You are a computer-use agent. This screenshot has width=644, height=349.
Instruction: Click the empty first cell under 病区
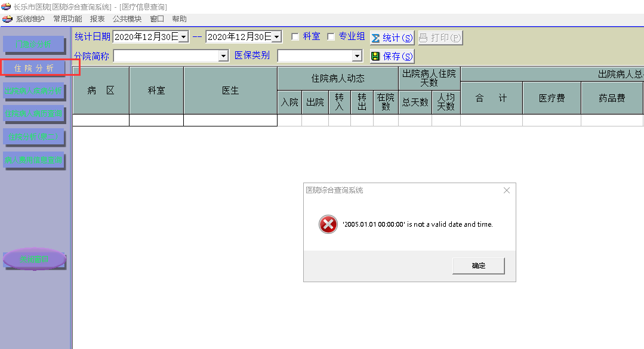tap(101, 121)
